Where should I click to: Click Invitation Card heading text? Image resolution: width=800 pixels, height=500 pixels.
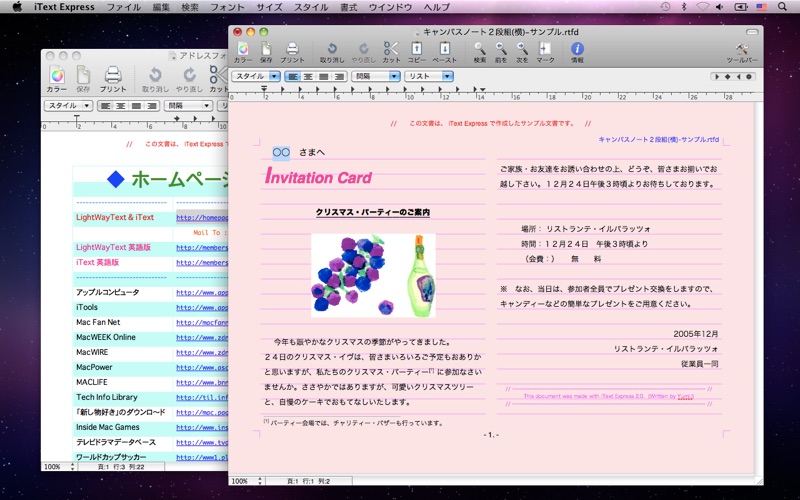(x=318, y=177)
